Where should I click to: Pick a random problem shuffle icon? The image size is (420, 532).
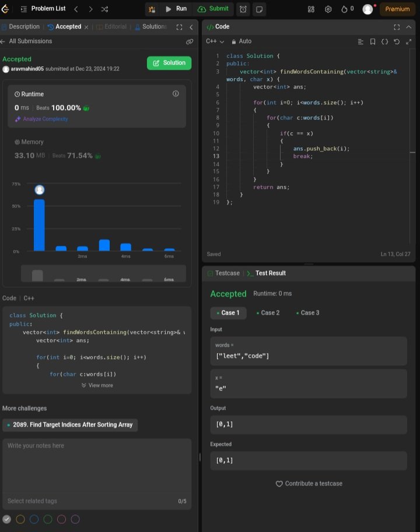tap(104, 9)
